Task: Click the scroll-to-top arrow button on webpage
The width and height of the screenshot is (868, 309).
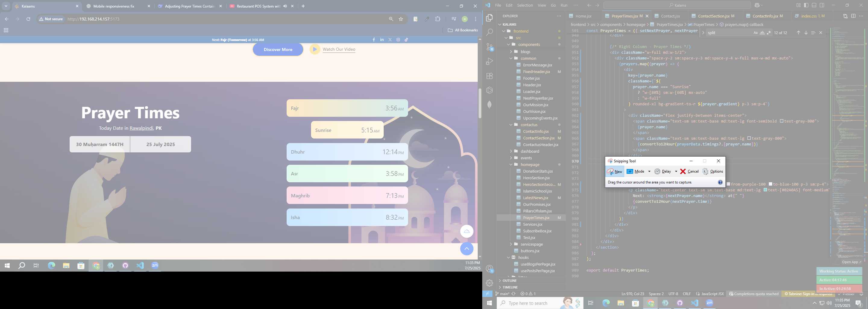Action: point(467,249)
